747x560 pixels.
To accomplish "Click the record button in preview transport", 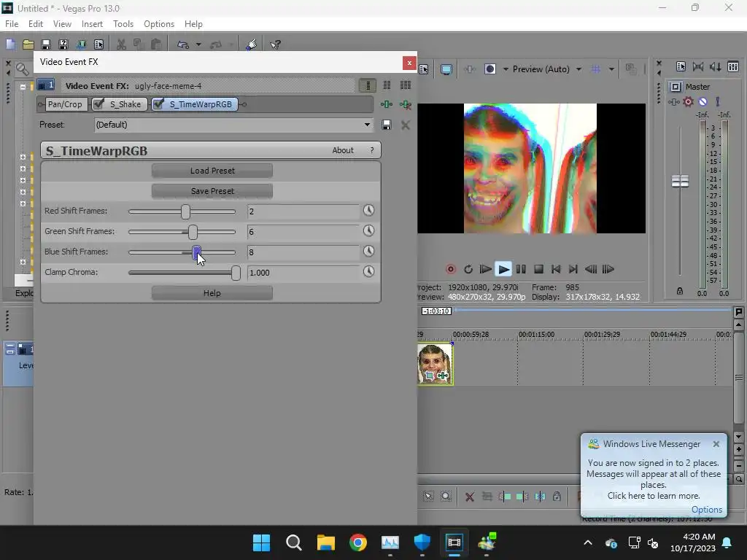I will pyautogui.click(x=450, y=269).
